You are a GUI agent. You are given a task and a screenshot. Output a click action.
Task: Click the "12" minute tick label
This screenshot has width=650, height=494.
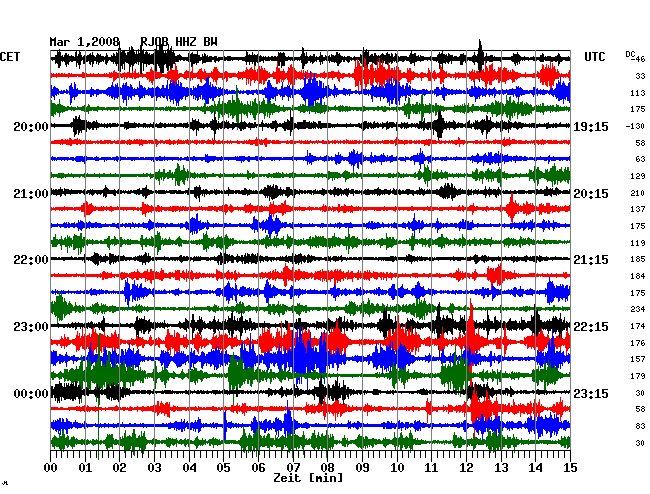(x=466, y=467)
